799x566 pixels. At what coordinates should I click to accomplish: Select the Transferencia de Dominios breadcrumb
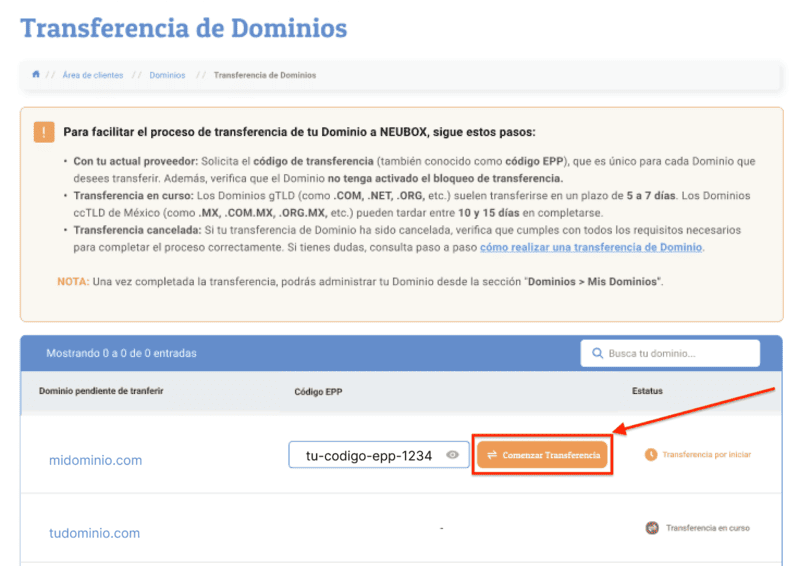click(264, 75)
